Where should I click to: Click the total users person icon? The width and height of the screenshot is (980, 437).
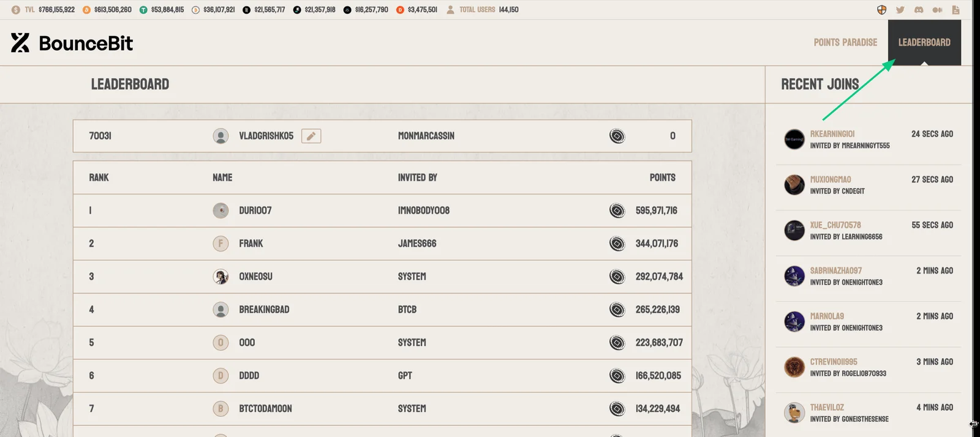point(450,10)
